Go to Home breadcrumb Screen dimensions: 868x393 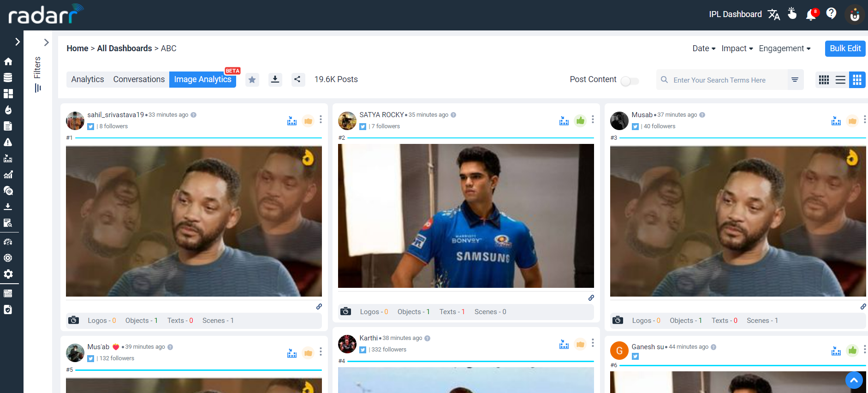(77, 48)
